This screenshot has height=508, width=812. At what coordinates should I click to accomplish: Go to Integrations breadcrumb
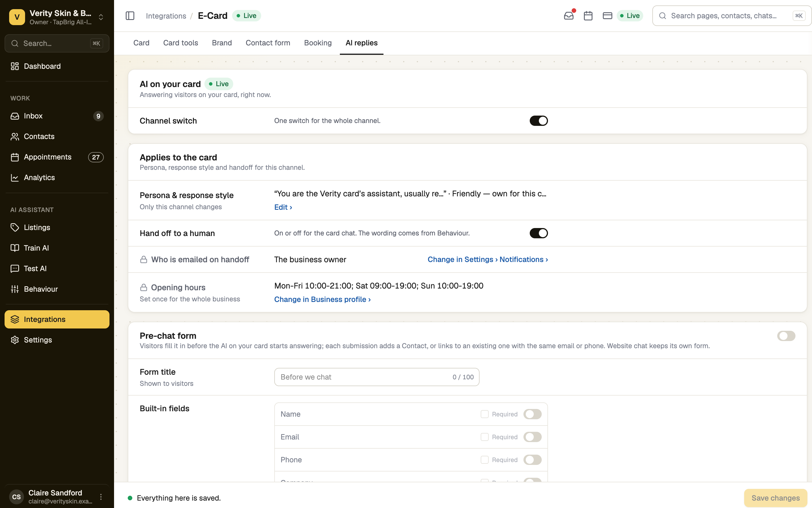(166, 16)
